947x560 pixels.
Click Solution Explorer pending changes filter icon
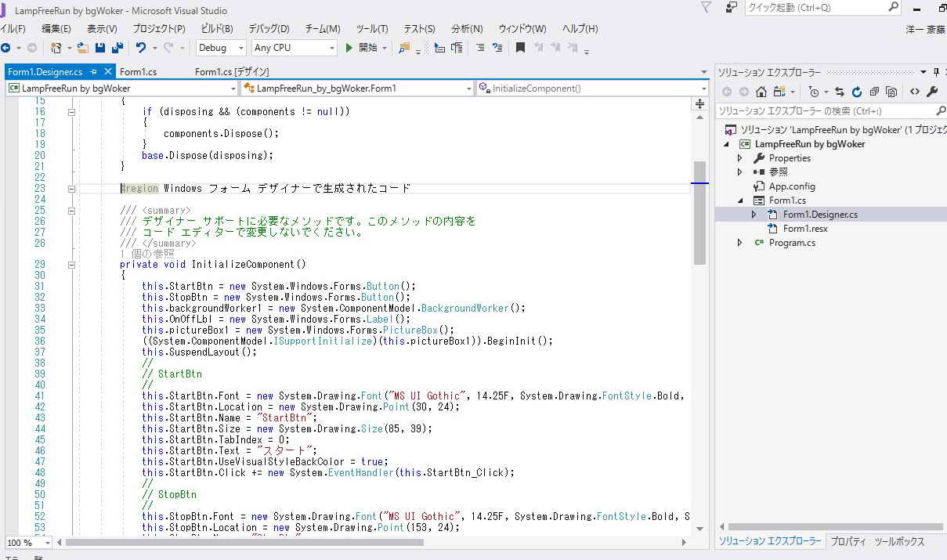tap(814, 92)
